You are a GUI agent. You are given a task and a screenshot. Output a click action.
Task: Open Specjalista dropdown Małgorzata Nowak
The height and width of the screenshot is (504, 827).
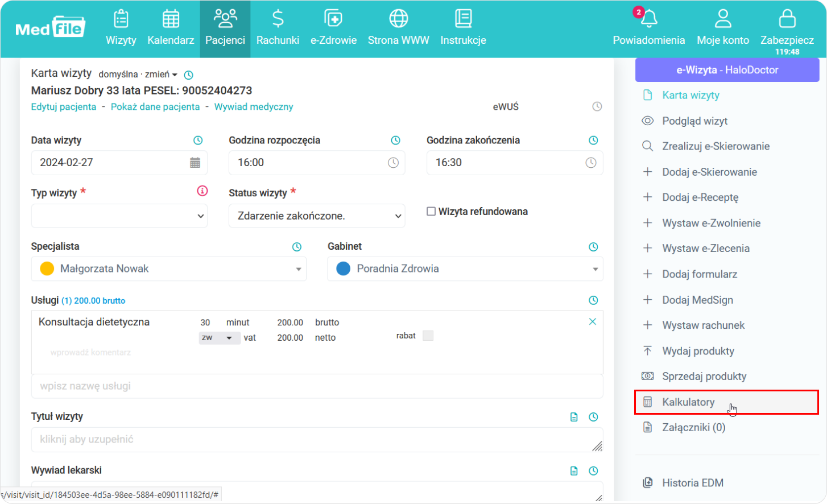pyautogui.click(x=169, y=269)
